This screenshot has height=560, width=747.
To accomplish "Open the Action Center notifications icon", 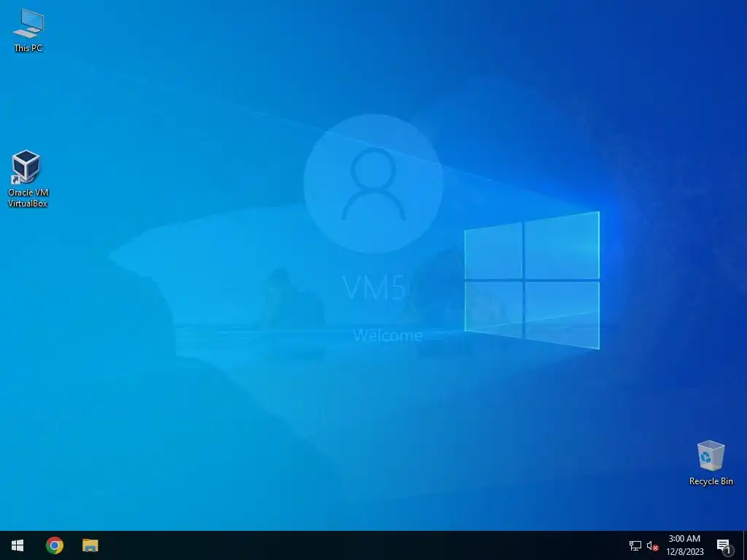I will coord(724,545).
